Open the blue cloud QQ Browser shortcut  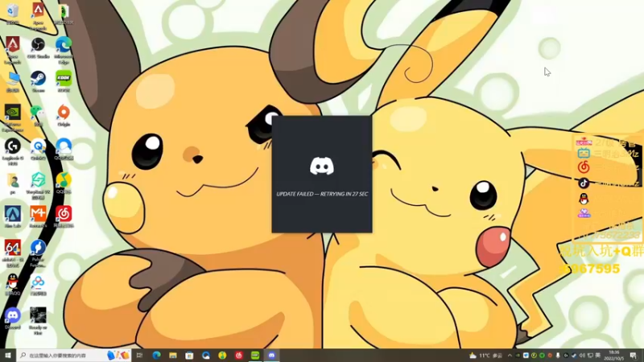[x=64, y=150]
